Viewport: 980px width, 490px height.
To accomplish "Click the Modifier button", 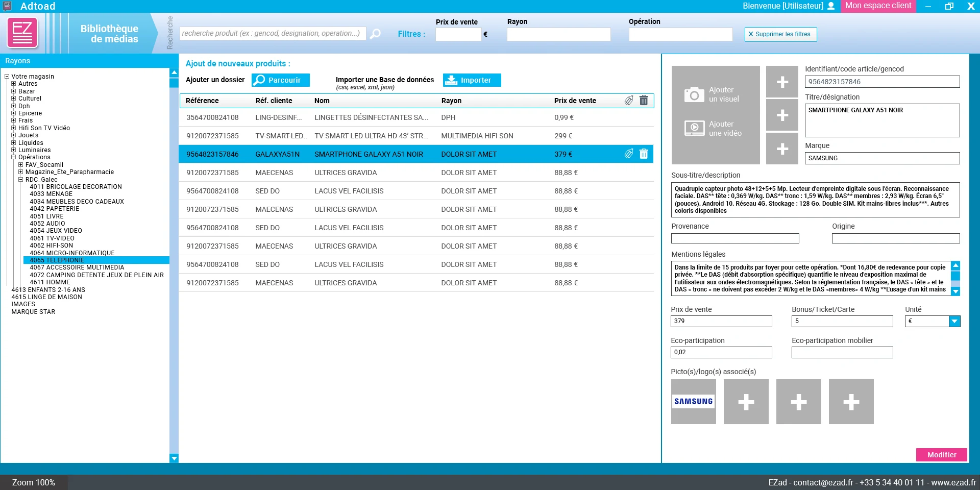I will (942, 455).
